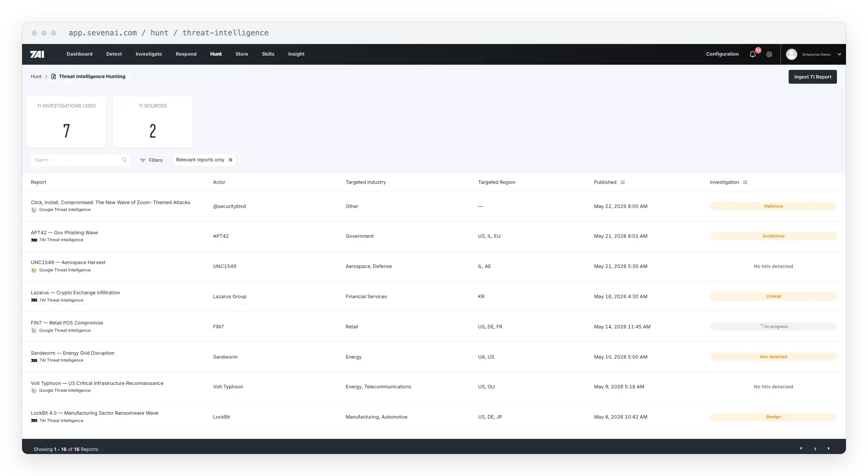Click the Ingest TI Report button
The image size is (868, 476).
tap(812, 77)
